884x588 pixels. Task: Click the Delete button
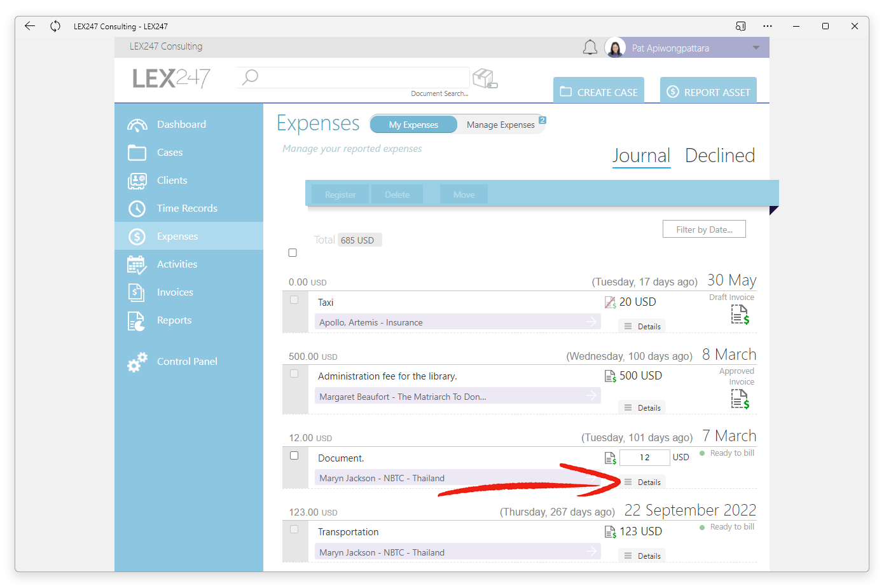click(x=397, y=195)
